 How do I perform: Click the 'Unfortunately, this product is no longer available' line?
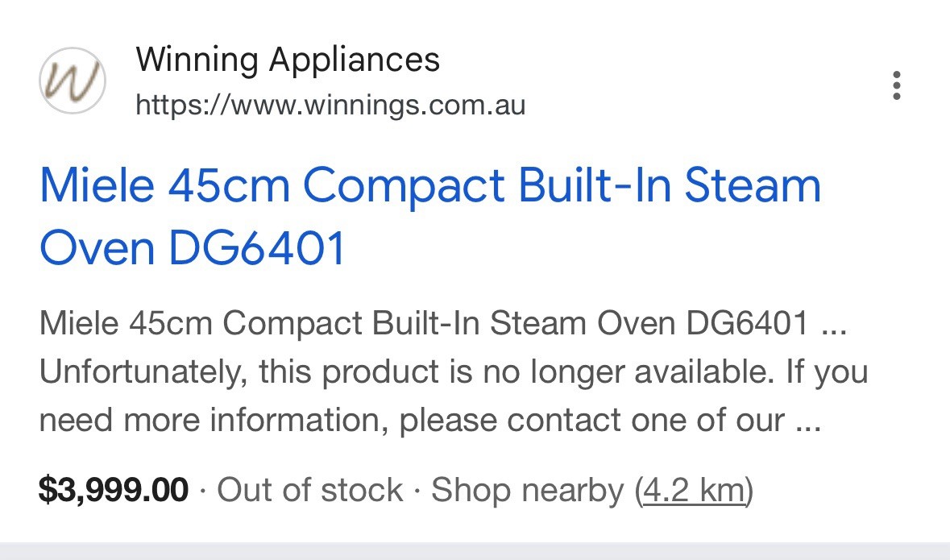407,371
